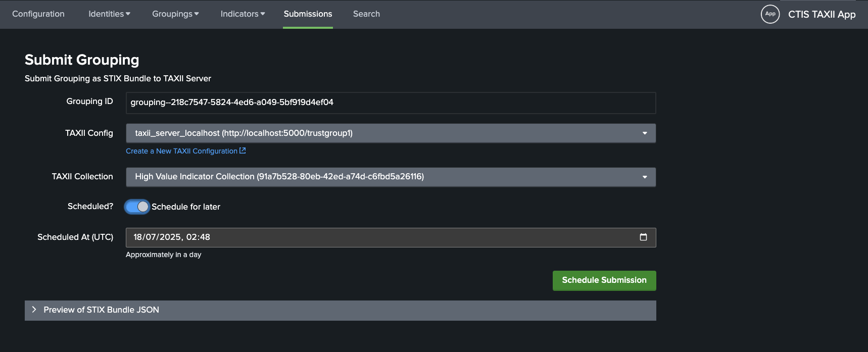This screenshot has height=352, width=868.
Task: Go to the Search tab
Action: (x=366, y=14)
